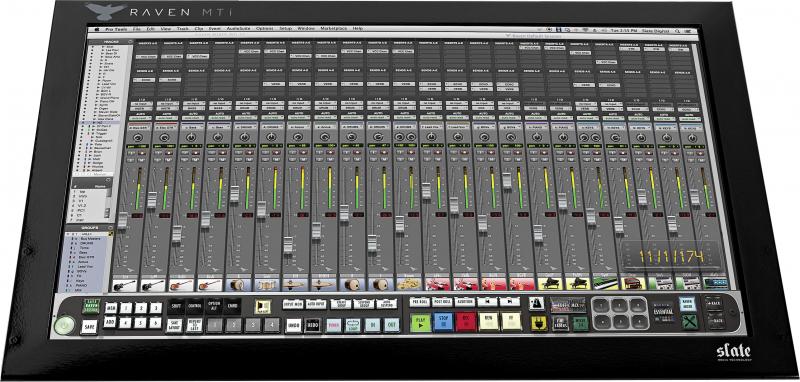This screenshot has width=800, height=382.
Task: Click the blue STOP transport button
Action: point(443,322)
